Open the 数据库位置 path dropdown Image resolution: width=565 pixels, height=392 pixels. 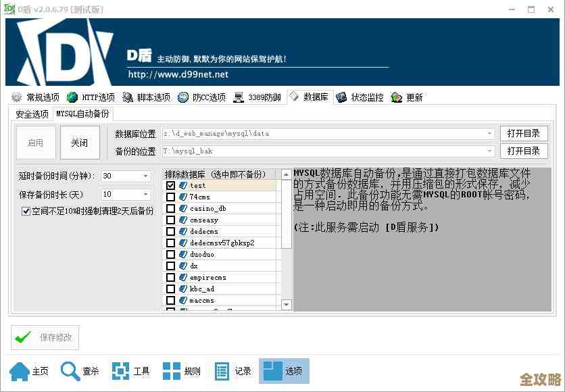tap(490, 134)
